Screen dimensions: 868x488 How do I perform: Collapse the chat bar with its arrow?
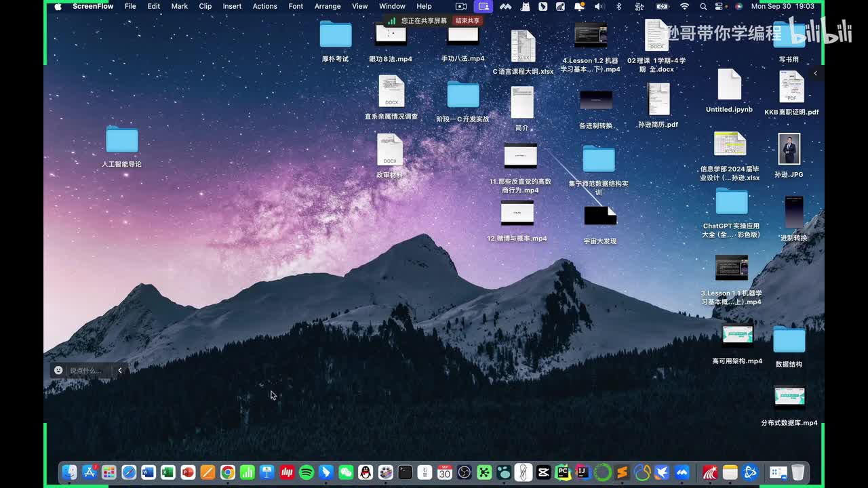pos(120,370)
